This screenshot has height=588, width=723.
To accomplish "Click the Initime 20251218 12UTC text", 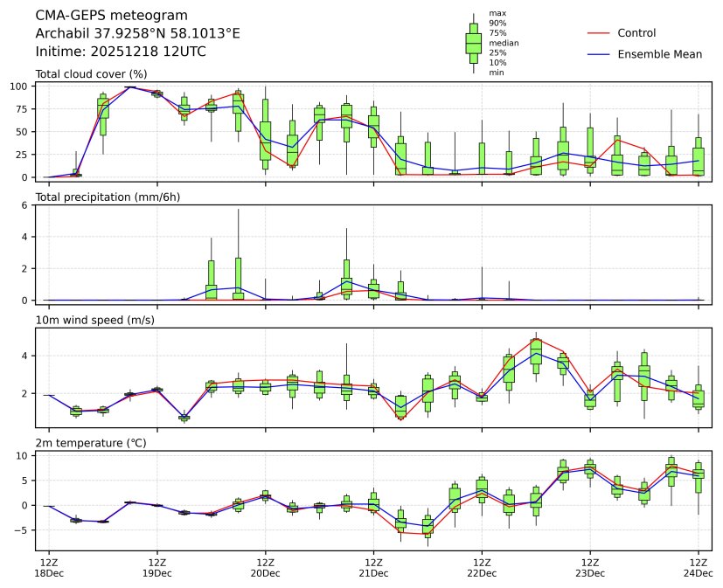I will click(121, 52).
